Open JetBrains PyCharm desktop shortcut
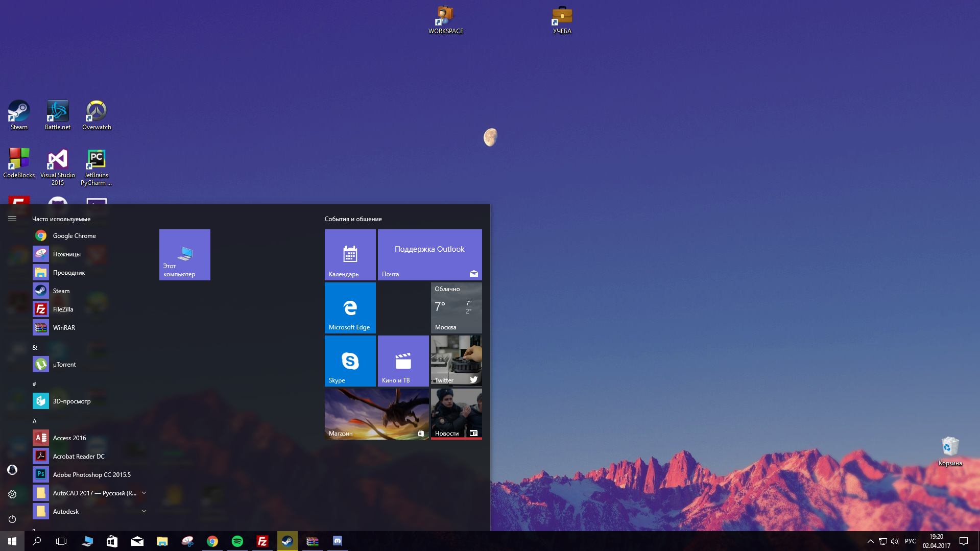 coord(97,166)
